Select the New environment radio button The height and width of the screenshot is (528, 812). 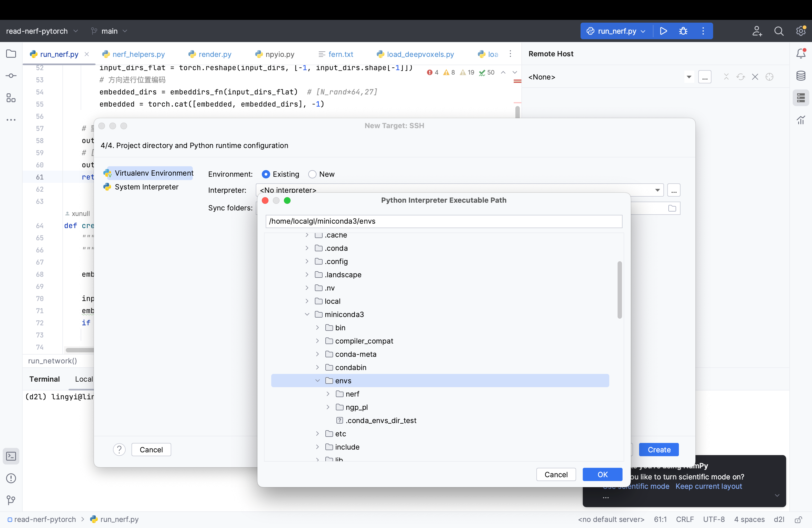point(312,174)
